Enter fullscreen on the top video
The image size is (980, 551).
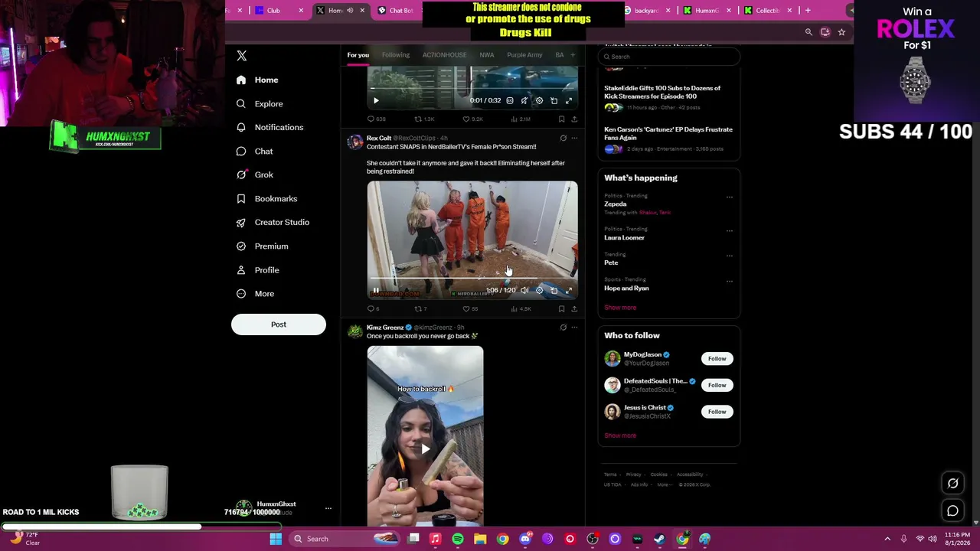569,100
